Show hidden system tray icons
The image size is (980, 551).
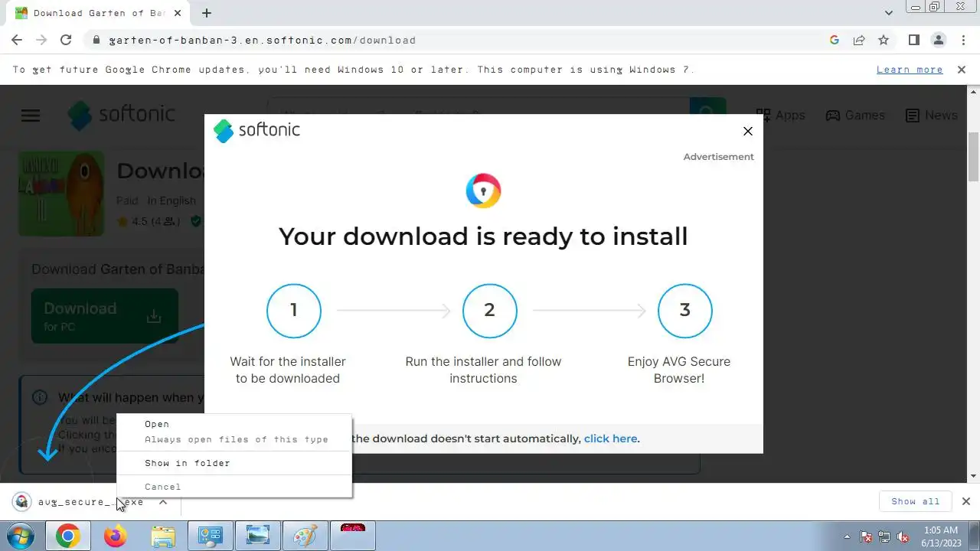(x=847, y=536)
